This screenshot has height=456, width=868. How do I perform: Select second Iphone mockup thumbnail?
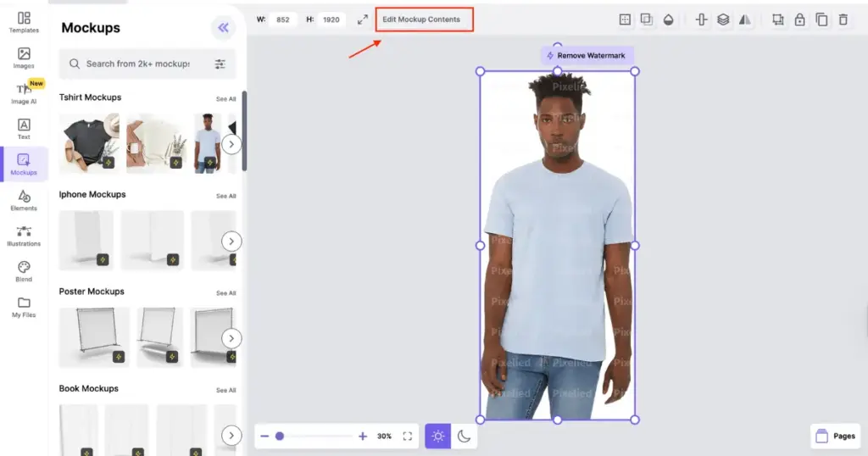coord(153,240)
